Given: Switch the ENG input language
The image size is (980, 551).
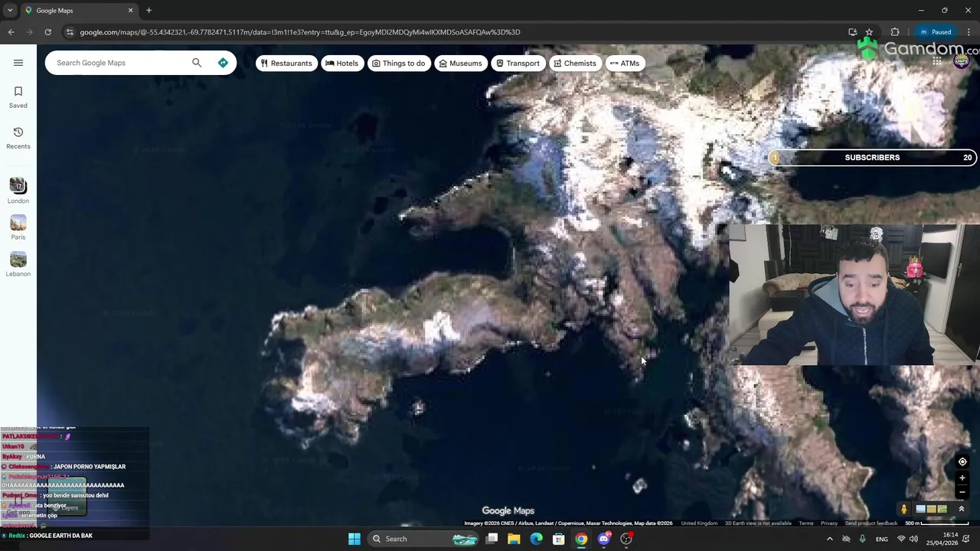Looking at the screenshot, I should 882,539.
